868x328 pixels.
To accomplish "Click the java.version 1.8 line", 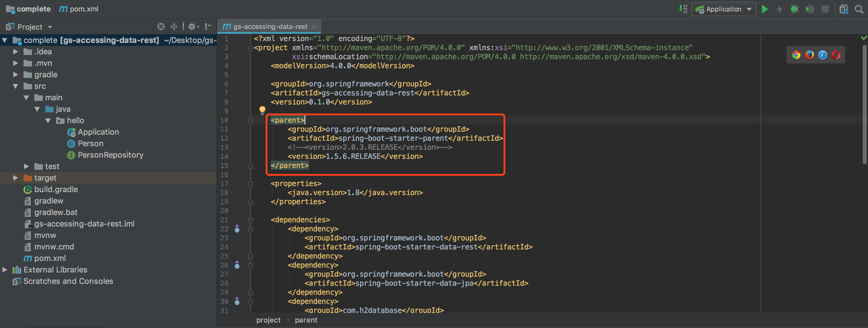I will [x=355, y=192].
